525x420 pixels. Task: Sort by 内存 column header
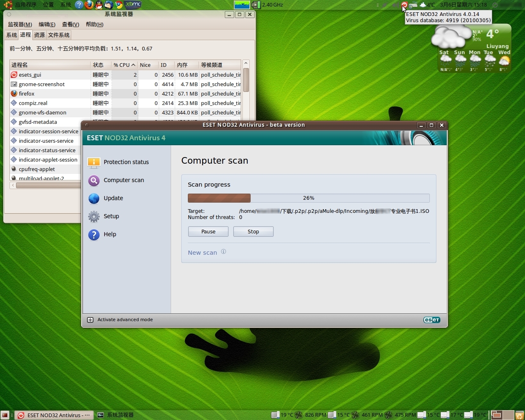187,65
